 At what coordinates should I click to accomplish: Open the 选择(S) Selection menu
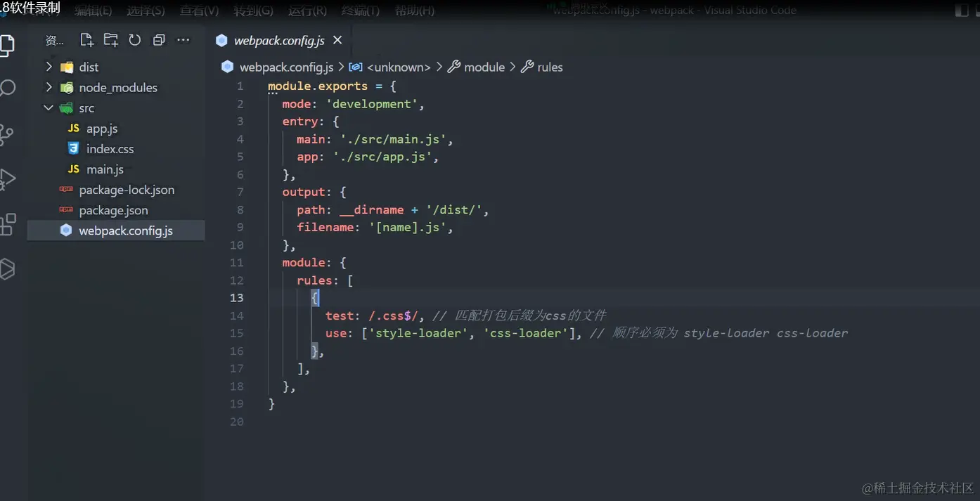pos(146,11)
